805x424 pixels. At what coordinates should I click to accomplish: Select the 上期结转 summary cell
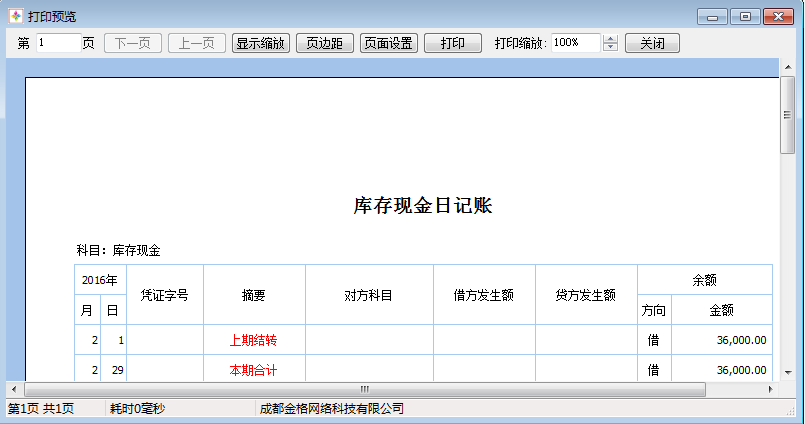[x=254, y=340]
